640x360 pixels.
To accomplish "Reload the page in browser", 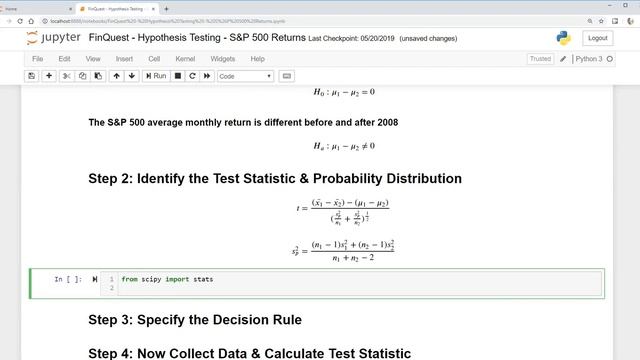I will [20, 21].
